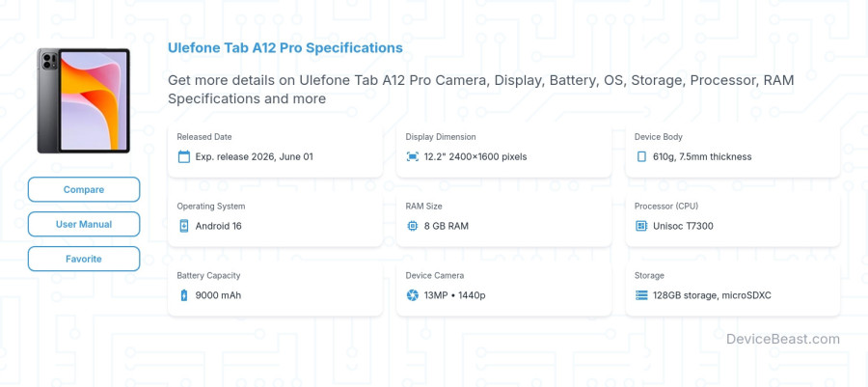
Task: Click the "9000 mAh" value
Action: (x=218, y=295)
